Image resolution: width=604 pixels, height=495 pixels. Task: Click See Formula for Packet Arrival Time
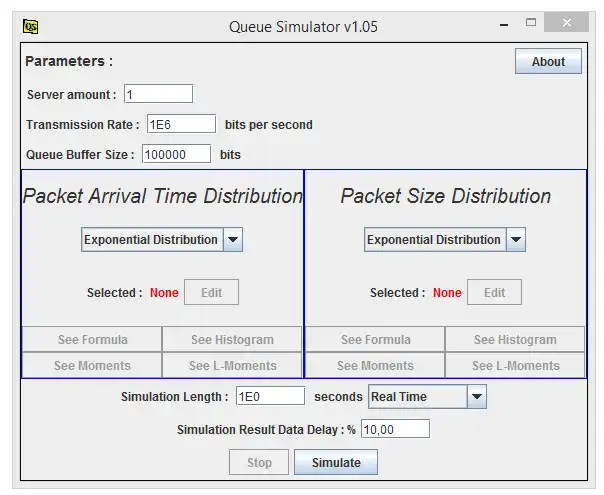pos(92,339)
